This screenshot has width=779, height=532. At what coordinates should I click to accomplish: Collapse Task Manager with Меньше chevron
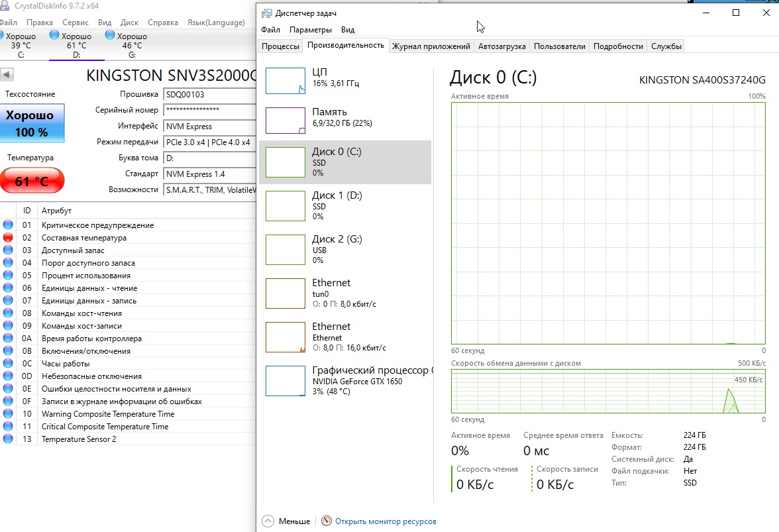268,521
